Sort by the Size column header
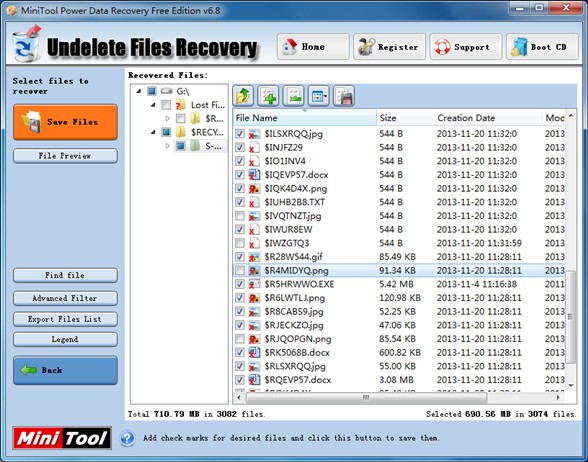The image size is (588, 462). (x=405, y=118)
